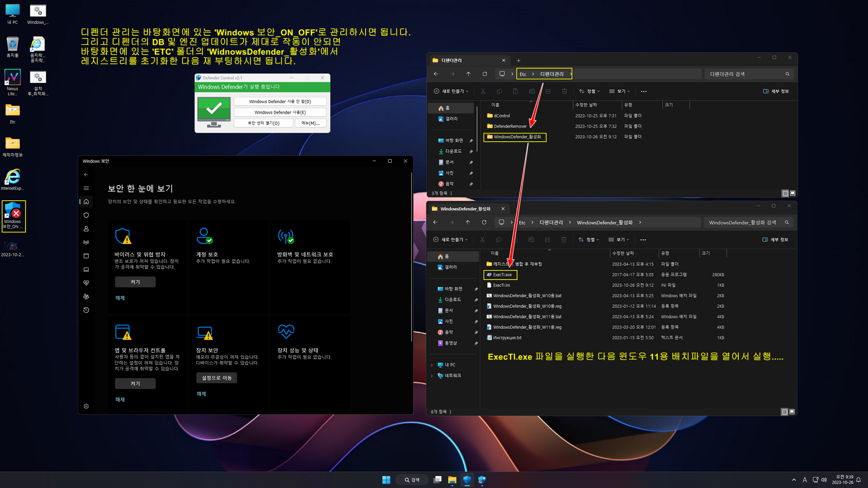868x488 pixels.
Task: Open Firewall & network icon in Windows 보안 sidebar
Action: [x=86, y=242]
